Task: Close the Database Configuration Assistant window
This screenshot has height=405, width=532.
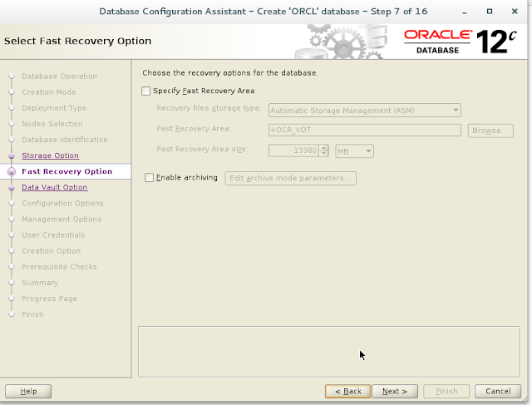Action: click(515, 11)
